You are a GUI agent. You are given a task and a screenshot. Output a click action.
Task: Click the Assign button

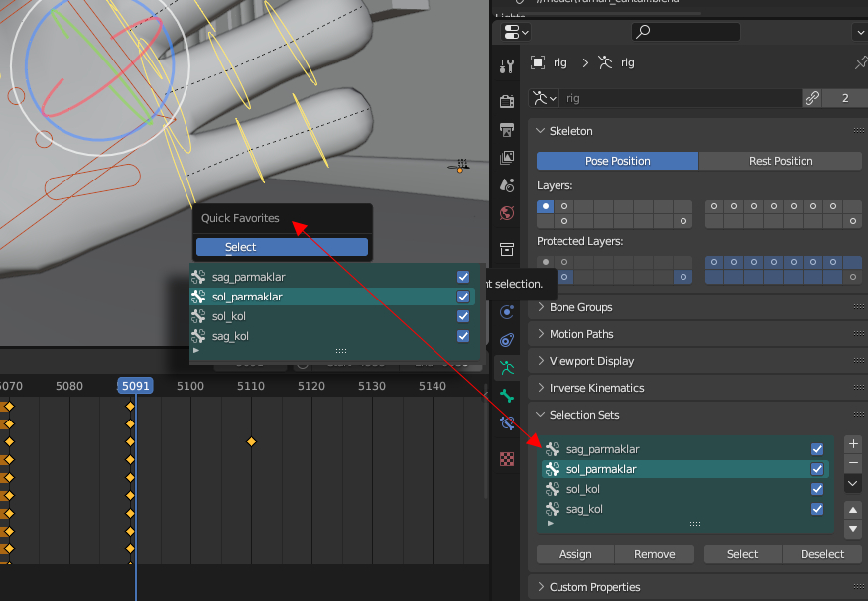tap(575, 554)
